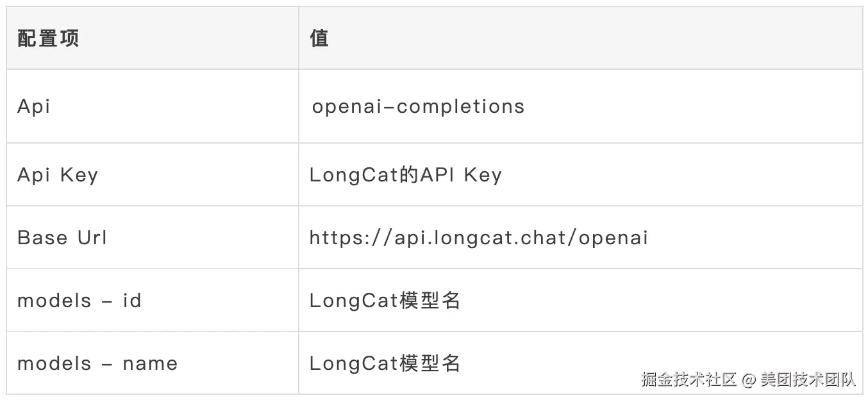Click the 美团技术团队 watermark text
This screenshot has height=400, width=868.
point(808,379)
